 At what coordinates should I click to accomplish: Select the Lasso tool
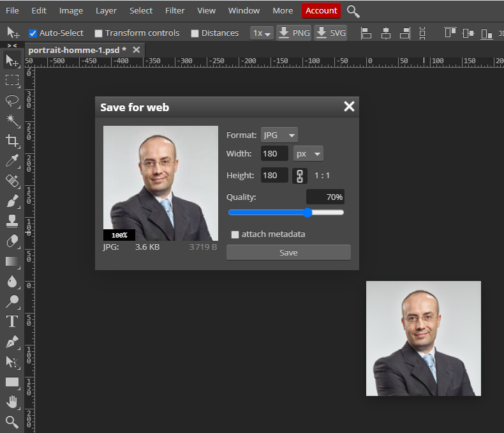point(12,101)
